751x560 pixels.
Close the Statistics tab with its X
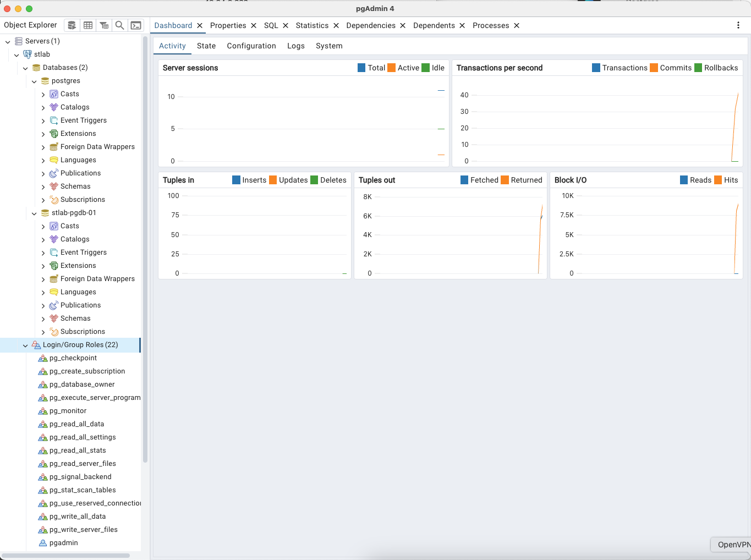(336, 26)
